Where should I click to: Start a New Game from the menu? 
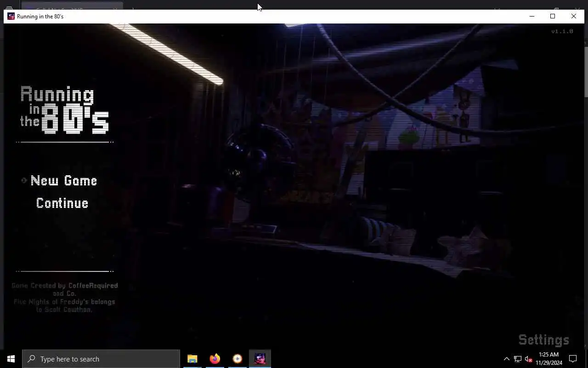click(64, 181)
